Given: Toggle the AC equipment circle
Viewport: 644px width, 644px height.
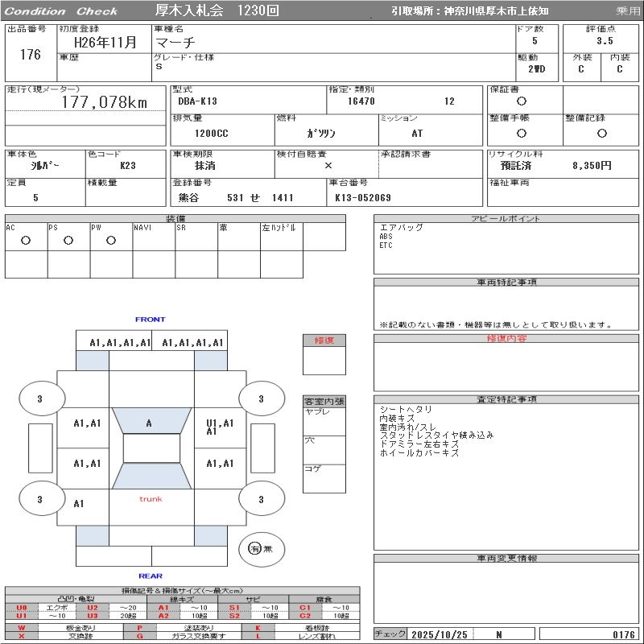Looking at the screenshot, I should 26,241.
